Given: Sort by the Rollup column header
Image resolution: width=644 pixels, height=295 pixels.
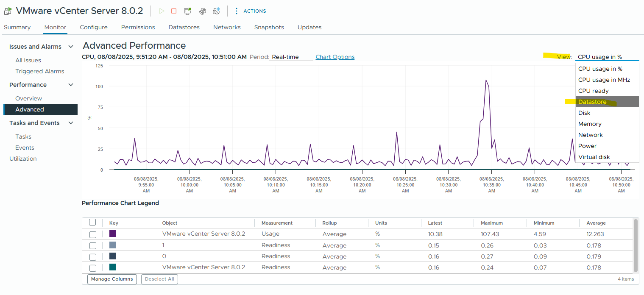Looking at the screenshot, I should pos(329,223).
